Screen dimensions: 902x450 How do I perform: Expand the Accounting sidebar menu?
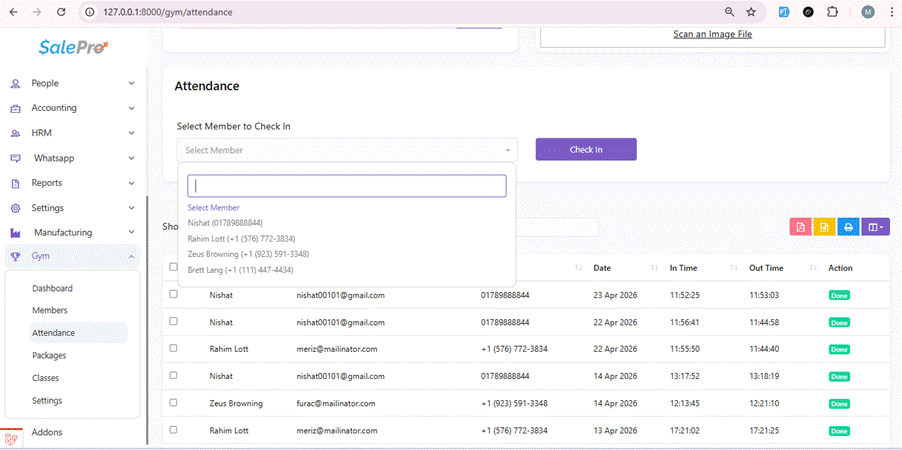click(70, 108)
